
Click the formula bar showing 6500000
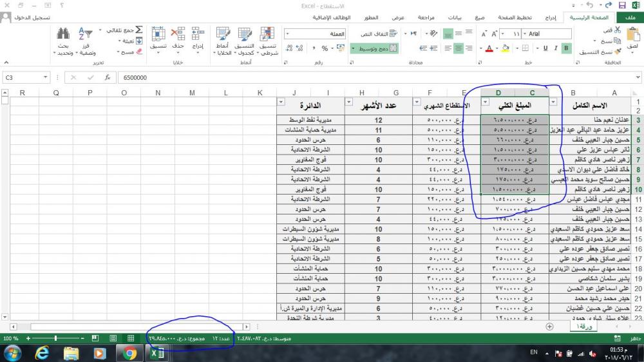coord(258,77)
